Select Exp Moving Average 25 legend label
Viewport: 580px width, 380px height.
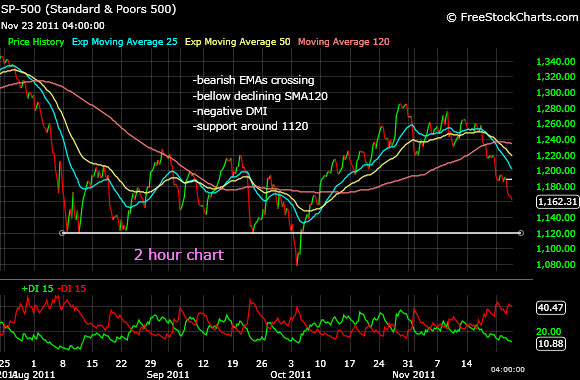click(x=125, y=42)
